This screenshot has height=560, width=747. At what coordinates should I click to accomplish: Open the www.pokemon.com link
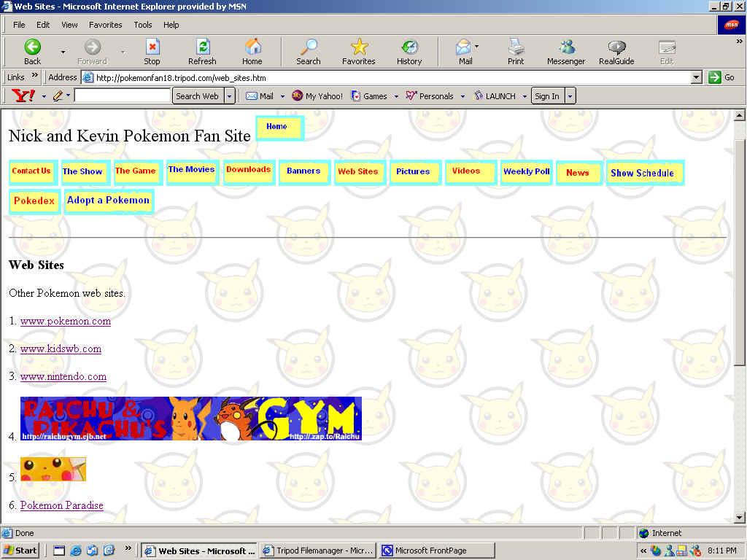(66, 321)
